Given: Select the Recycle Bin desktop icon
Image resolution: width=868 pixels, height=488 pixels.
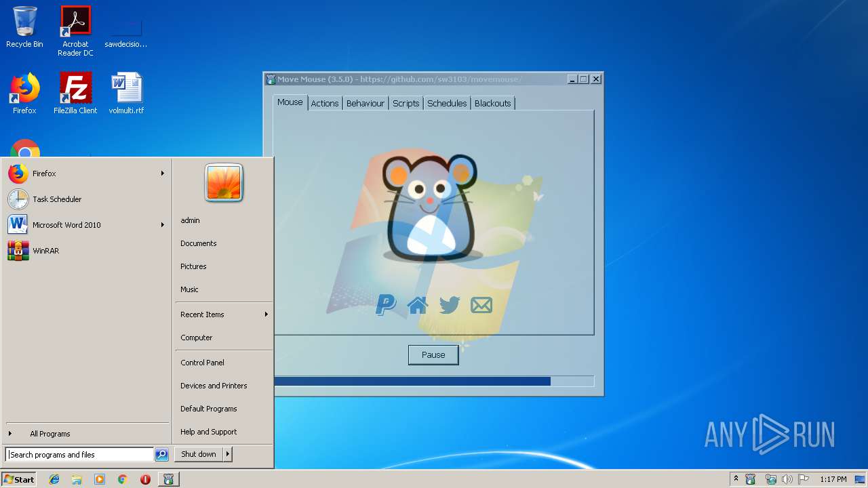Looking at the screenshot, I should [x=24, y=28].
